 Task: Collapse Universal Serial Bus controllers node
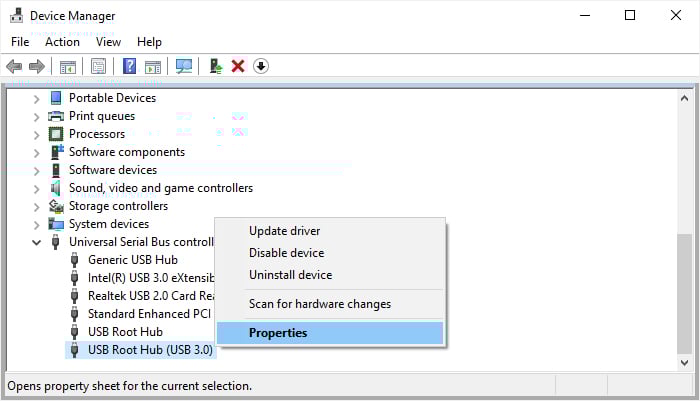[x=37, y=242]
